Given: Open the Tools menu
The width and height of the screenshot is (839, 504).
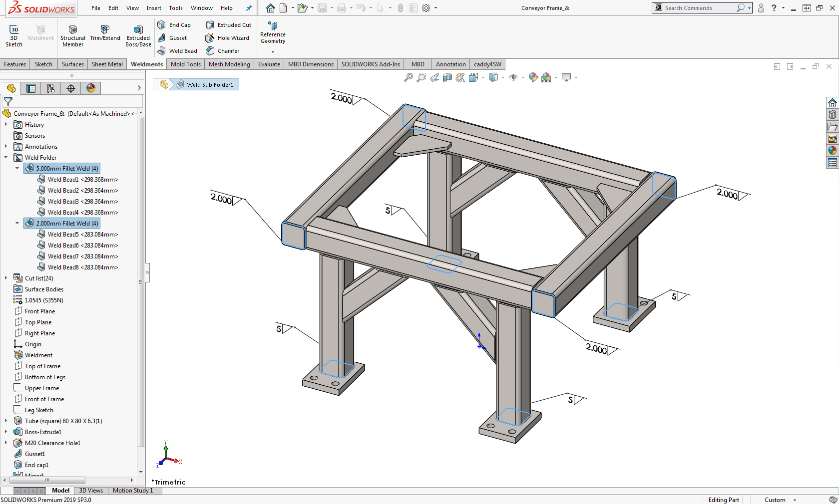Looking at the screenshot, I should [176, 8].
